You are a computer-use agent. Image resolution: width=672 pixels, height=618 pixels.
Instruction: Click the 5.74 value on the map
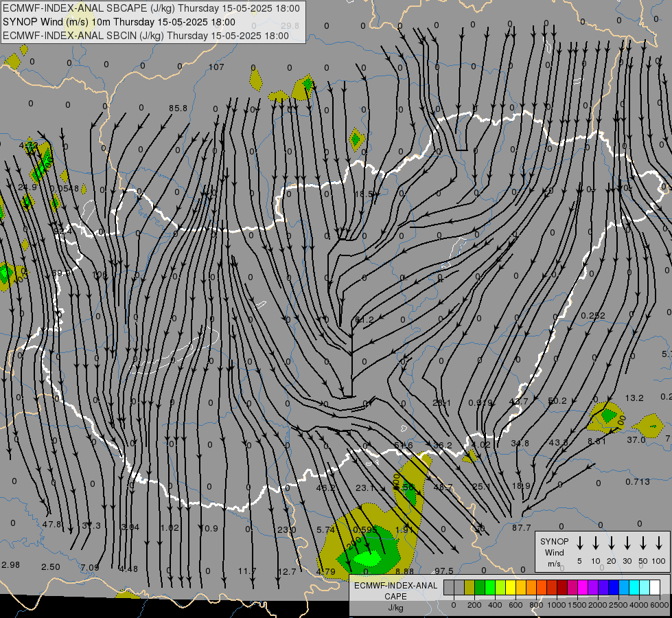point(326,530)
